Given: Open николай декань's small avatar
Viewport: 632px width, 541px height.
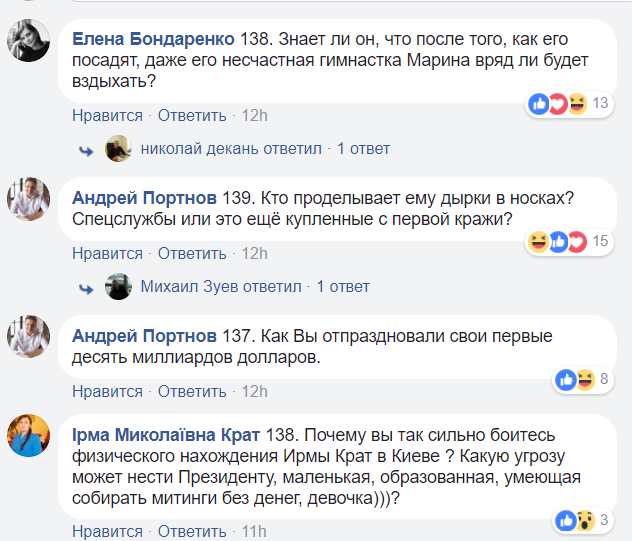Looking at the screenshot, I should 118,148.
